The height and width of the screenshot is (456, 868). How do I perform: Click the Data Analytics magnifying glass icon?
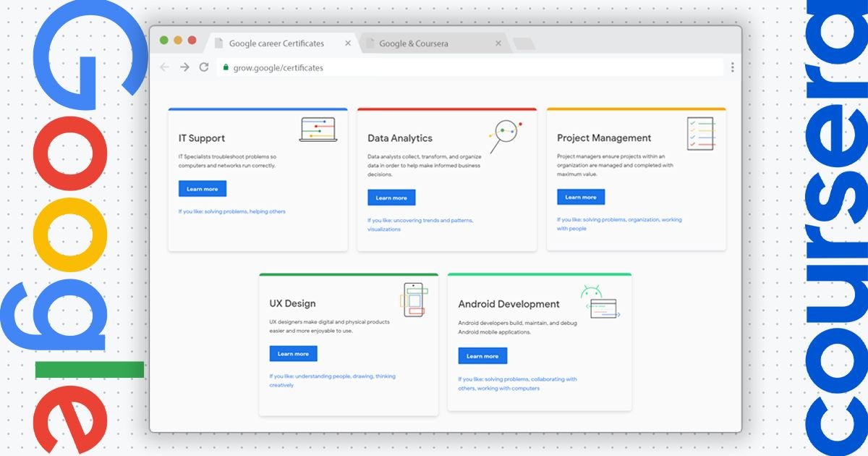pos(506,136)
